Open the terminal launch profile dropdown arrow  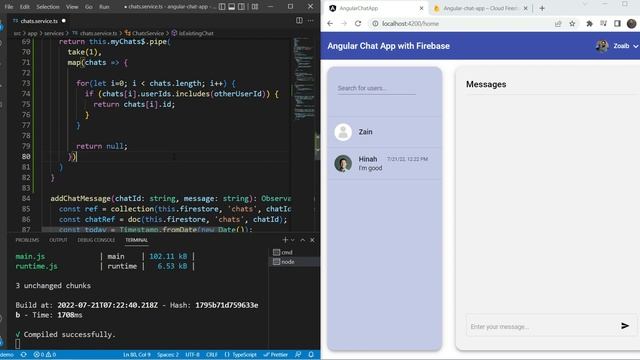pos(292,240)
